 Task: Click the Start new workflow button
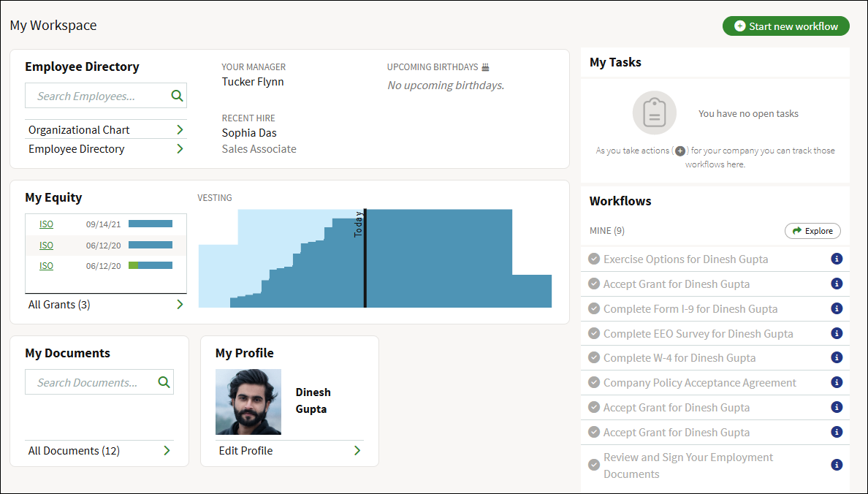[x=786, y=26]
